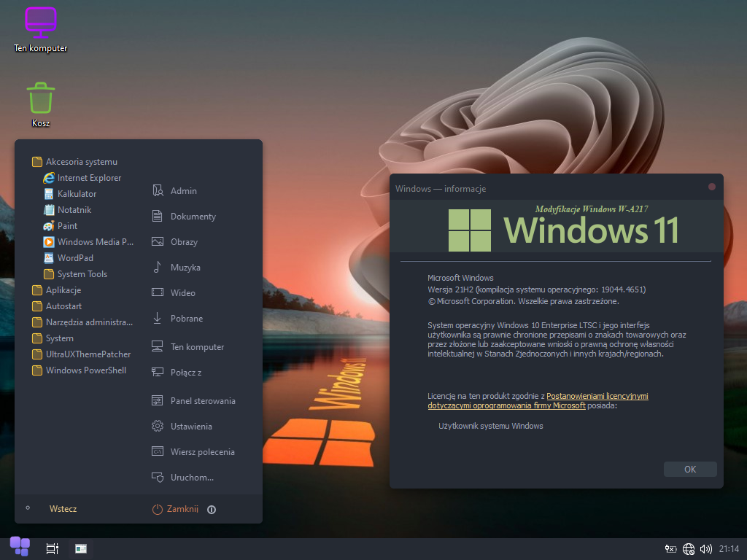Viewport: 747px width, 560px height.
Task: Click the volume speaker tray icon
Action: (705, 549)
